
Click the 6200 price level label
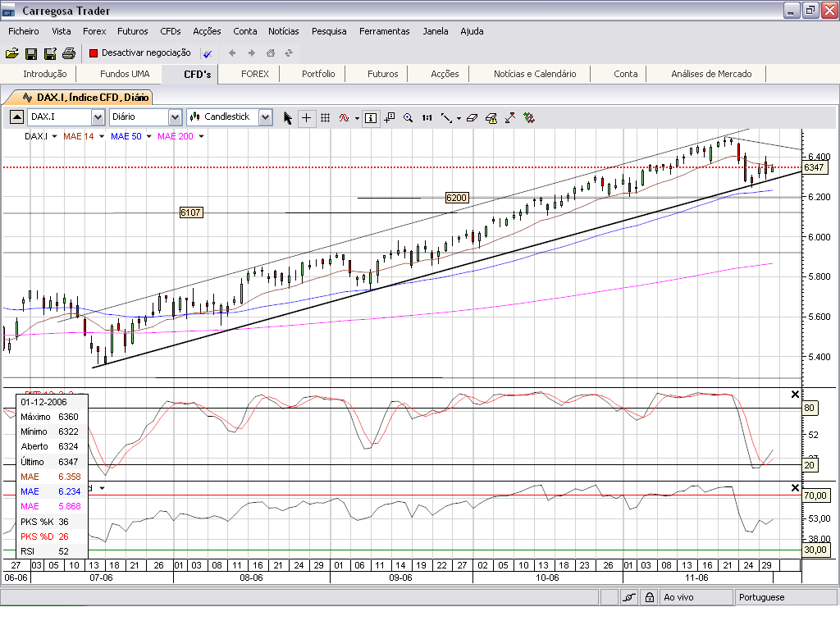tap(456, 198)
